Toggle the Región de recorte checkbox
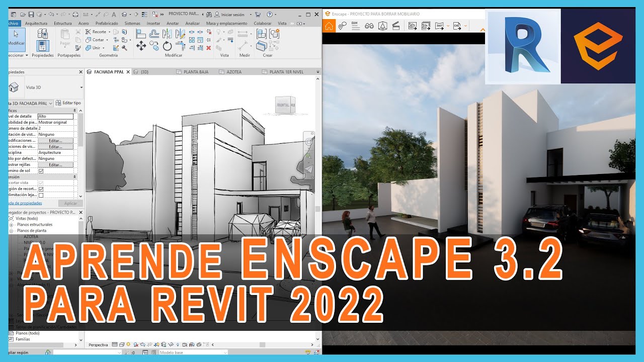The height and width of the screenshot is (362, 644). [x=41, y=189]
